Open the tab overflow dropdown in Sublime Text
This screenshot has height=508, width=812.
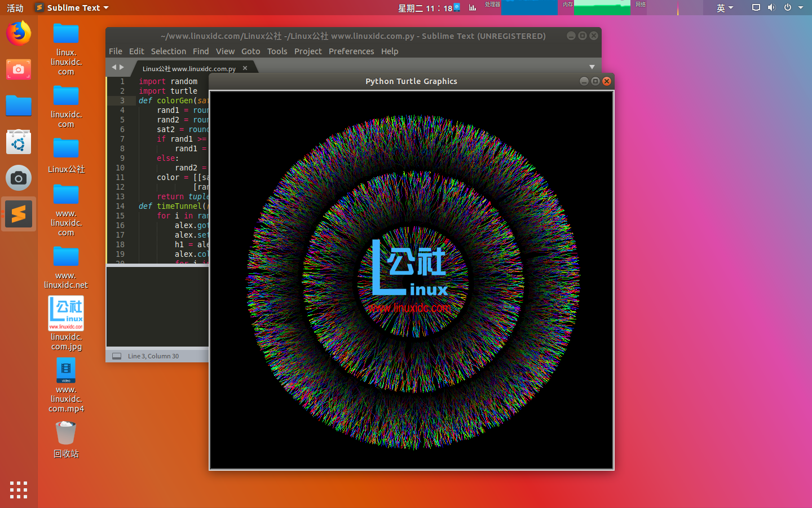point(592,67)
